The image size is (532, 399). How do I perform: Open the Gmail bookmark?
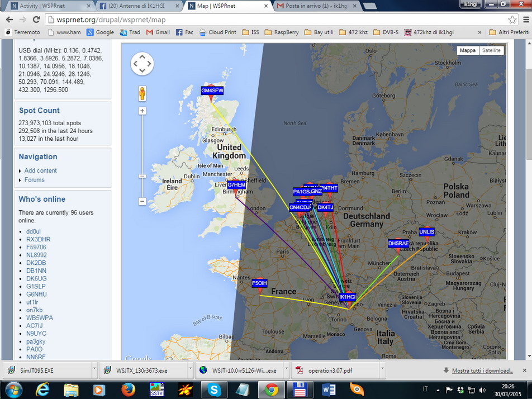158,32
